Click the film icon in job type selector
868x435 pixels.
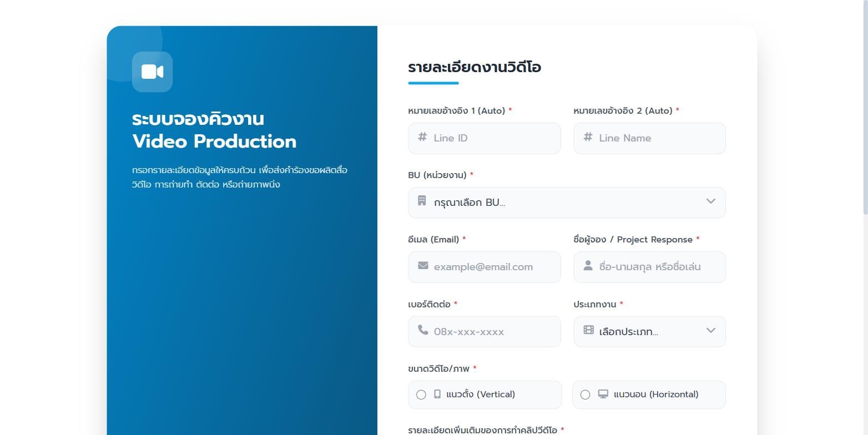[x=589, y=330]
